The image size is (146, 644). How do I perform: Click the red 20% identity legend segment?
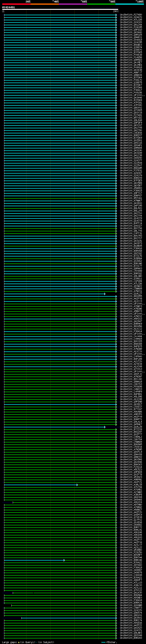pyautogui.click(x=16, y=4)
